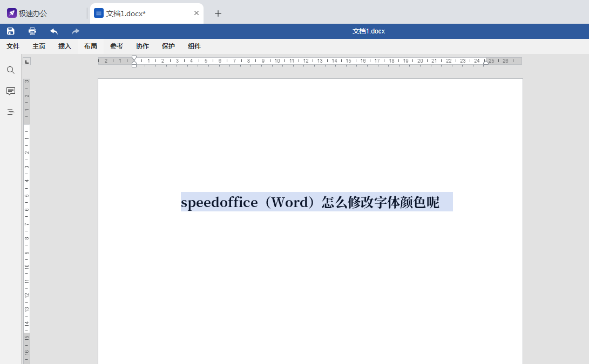Open a new tab with the plus button
Viewport: 589px width, 364px height.
tap(218, 13)
